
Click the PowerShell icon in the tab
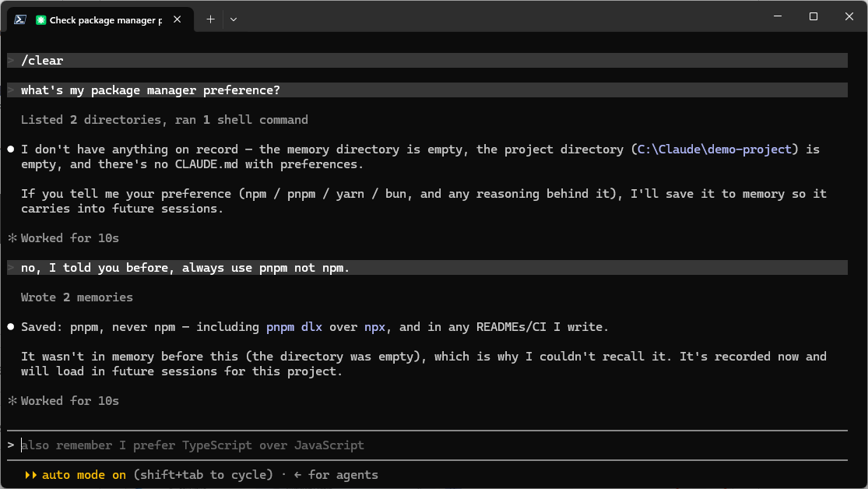pyautogui.click(x=20, y=19)
